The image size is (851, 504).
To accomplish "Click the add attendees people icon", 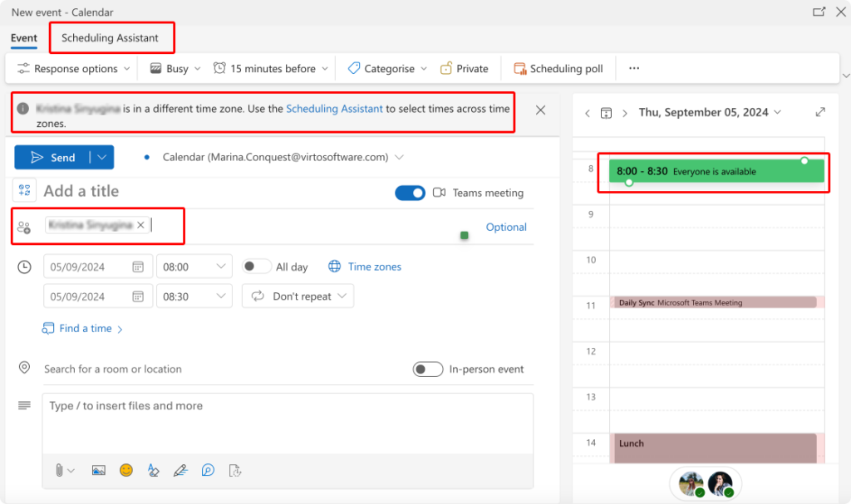I will point(24,228).
